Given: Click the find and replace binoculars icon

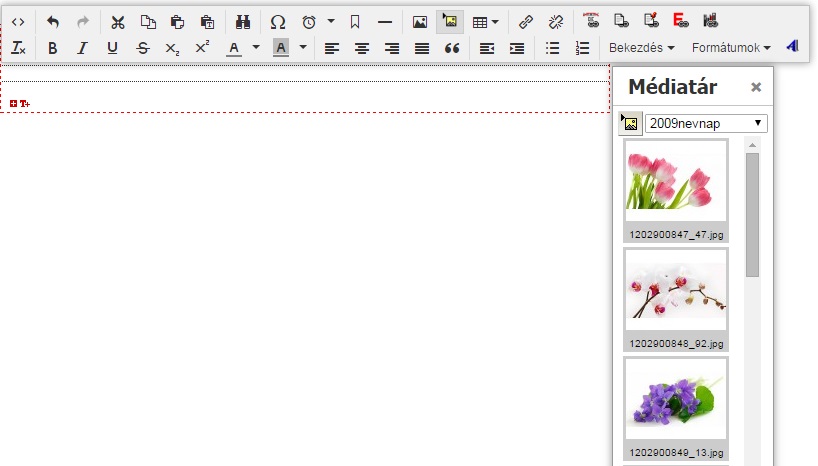Looking at the screenshot, I should (243, 21).
